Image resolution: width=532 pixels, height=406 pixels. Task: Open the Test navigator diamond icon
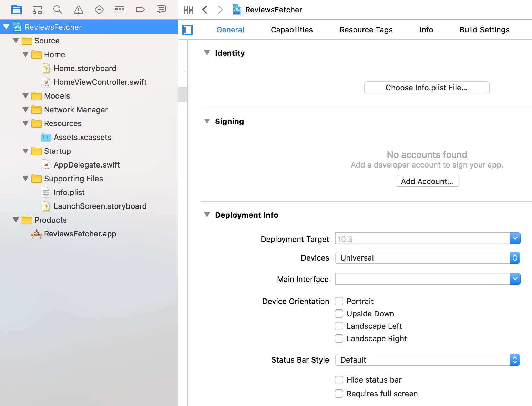[x=99, y=10]
